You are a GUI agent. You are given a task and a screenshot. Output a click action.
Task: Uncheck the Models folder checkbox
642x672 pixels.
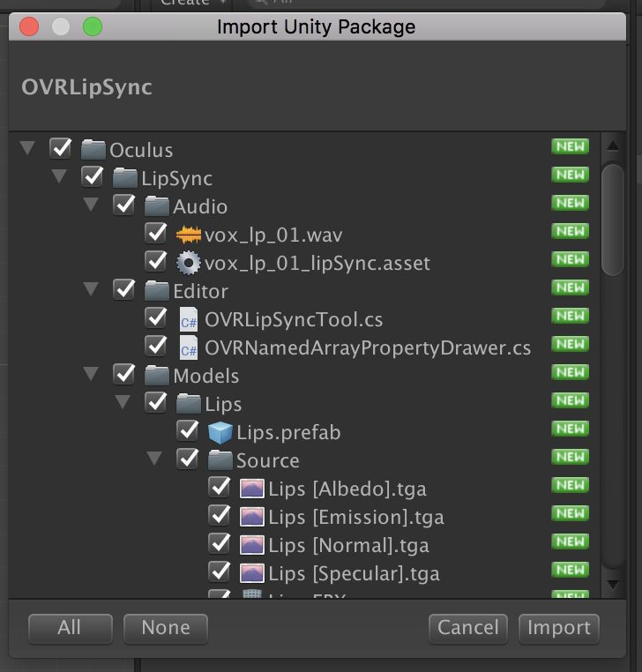tap(123, 374)
